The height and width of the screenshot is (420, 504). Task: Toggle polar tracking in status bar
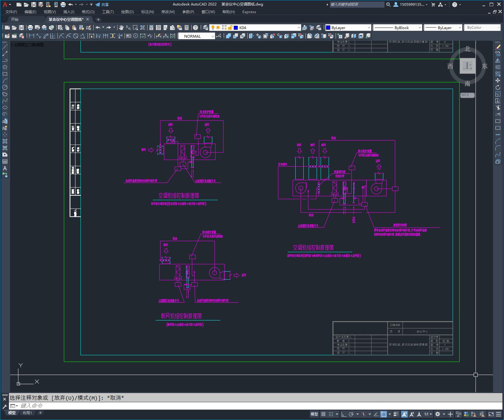pyautogui.click(x=351, y=414)
